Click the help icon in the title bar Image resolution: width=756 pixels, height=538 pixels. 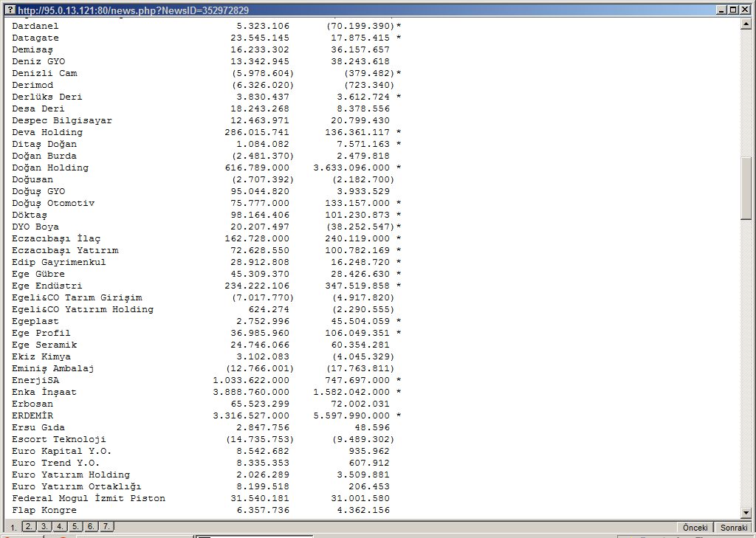(10, 10)
